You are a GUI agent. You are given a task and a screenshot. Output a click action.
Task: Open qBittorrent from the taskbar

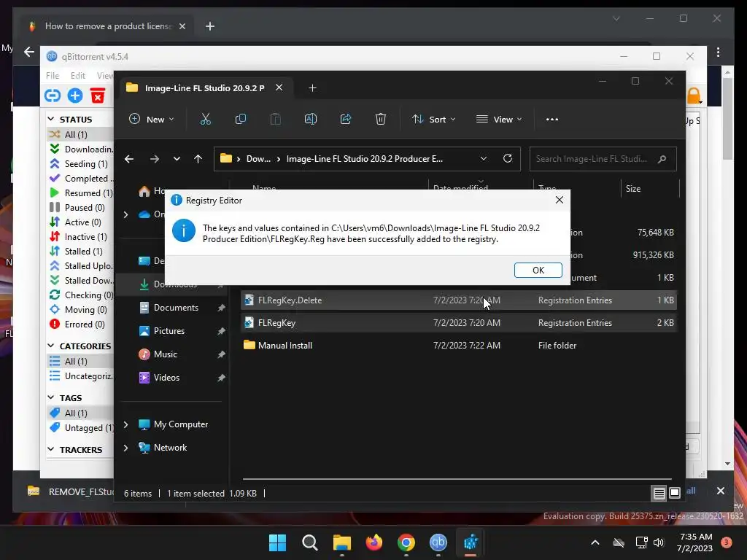pos(438,542)
